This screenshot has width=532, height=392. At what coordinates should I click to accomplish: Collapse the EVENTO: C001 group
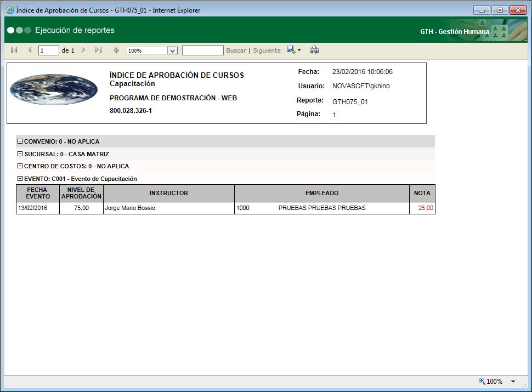[x=20, y=178]
